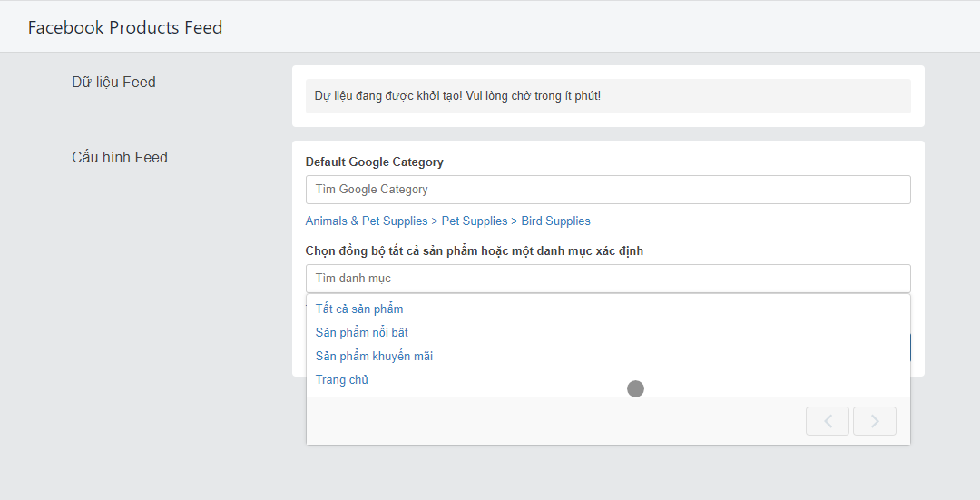
Task: Click the Default Google Category label
Action: (x=375, y=162)
